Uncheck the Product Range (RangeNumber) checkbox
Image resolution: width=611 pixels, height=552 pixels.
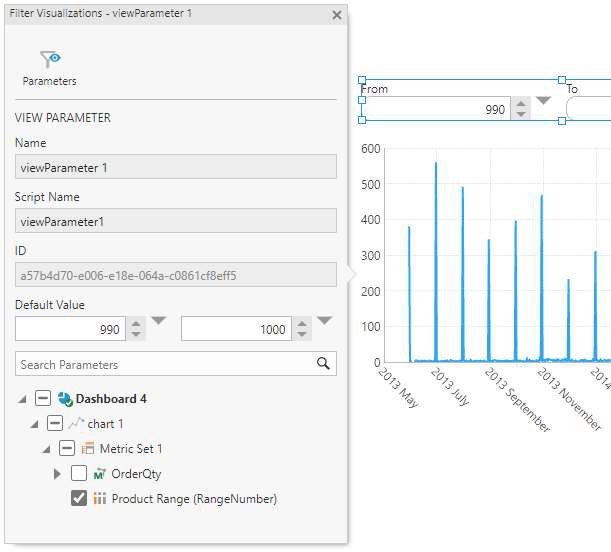tap(79, 499)
